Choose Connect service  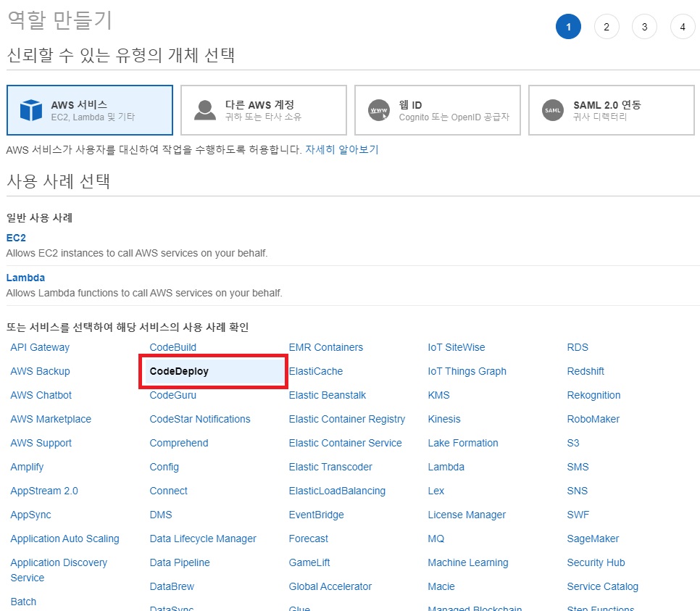[x=168, y=491]
